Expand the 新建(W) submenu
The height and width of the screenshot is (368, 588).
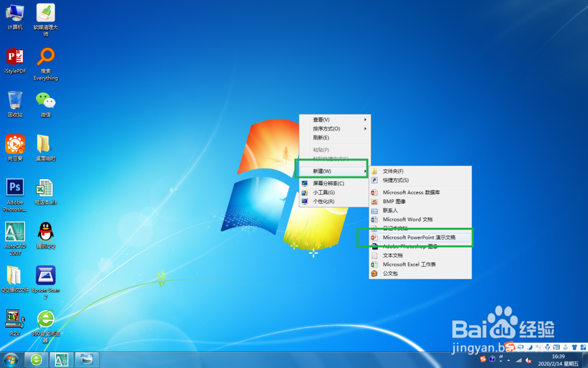[335, 171]
